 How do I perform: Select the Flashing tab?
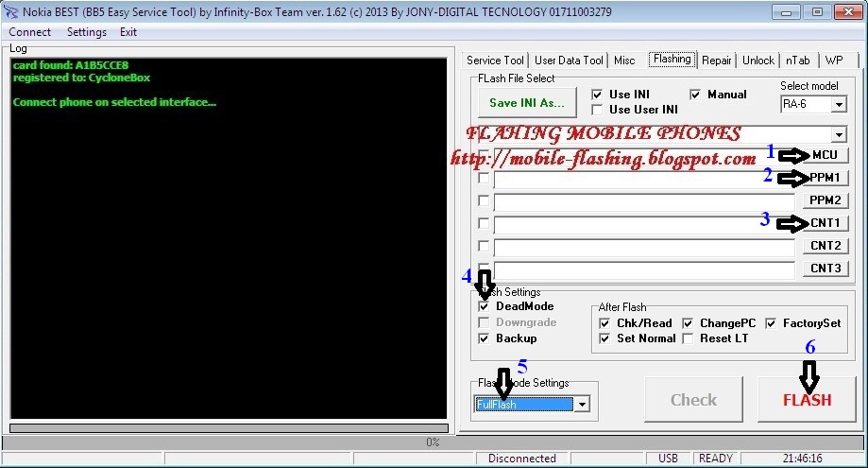(672, 59)
